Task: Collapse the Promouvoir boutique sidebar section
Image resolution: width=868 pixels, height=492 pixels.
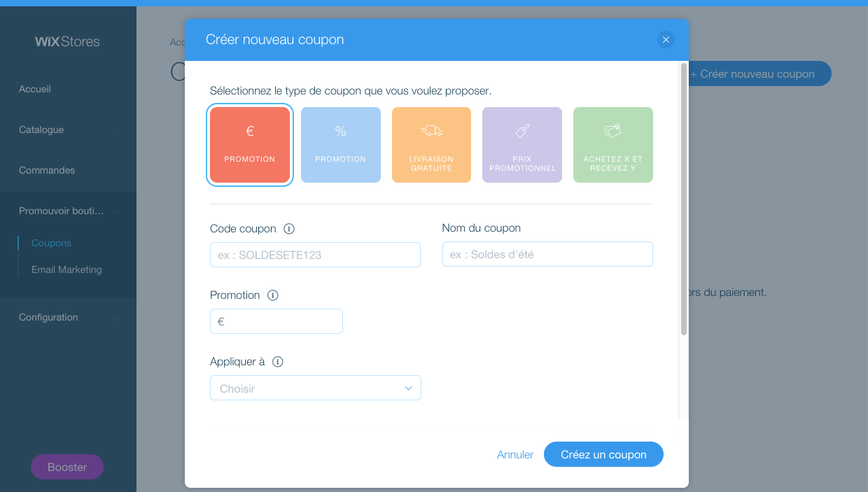Action: click(x=115, y=211)
